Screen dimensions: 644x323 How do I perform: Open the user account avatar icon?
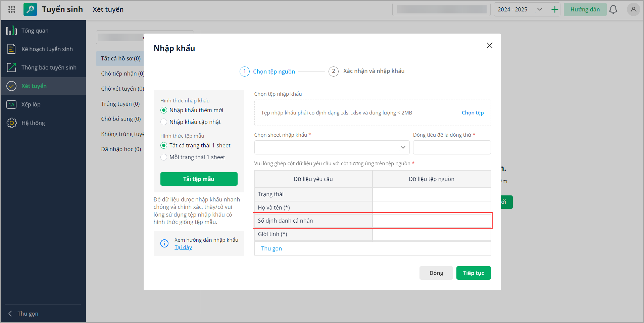point(633,9)
